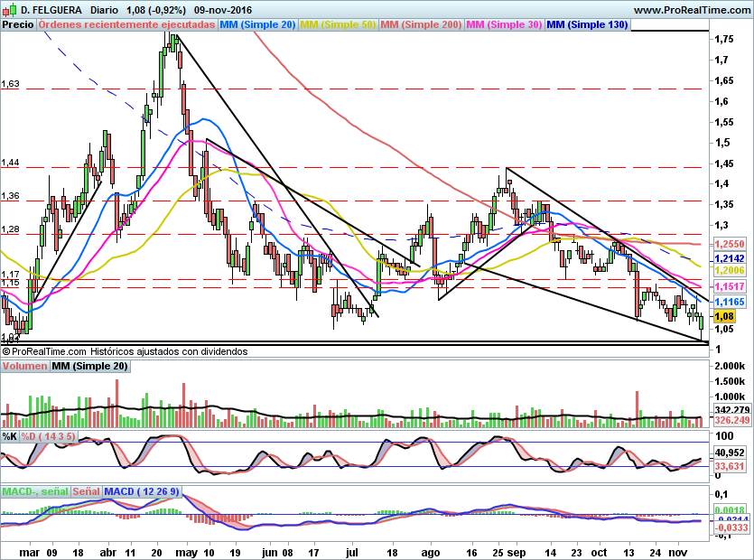Click the yellow 1,08 current price tag
This screenshot has width=754, height=560.
click(723, 317)
